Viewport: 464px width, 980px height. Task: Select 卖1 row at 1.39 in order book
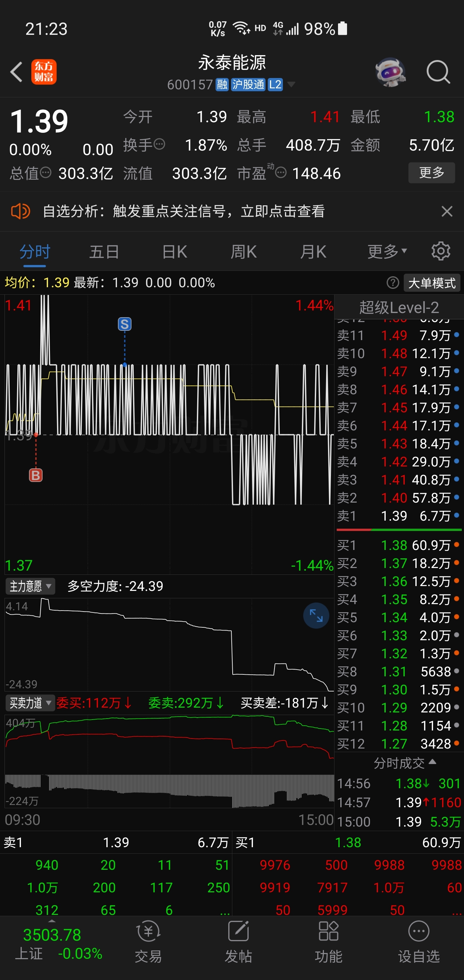point(399,516)
